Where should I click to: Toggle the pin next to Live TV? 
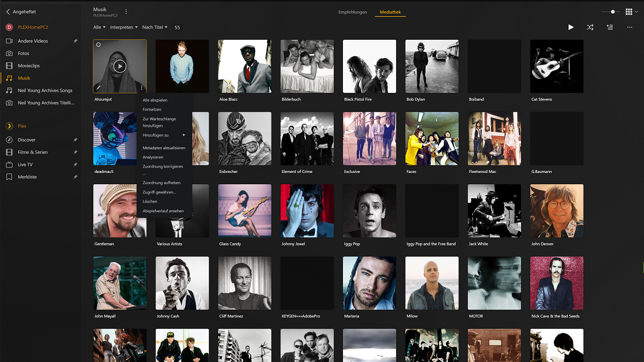[75, 164]
